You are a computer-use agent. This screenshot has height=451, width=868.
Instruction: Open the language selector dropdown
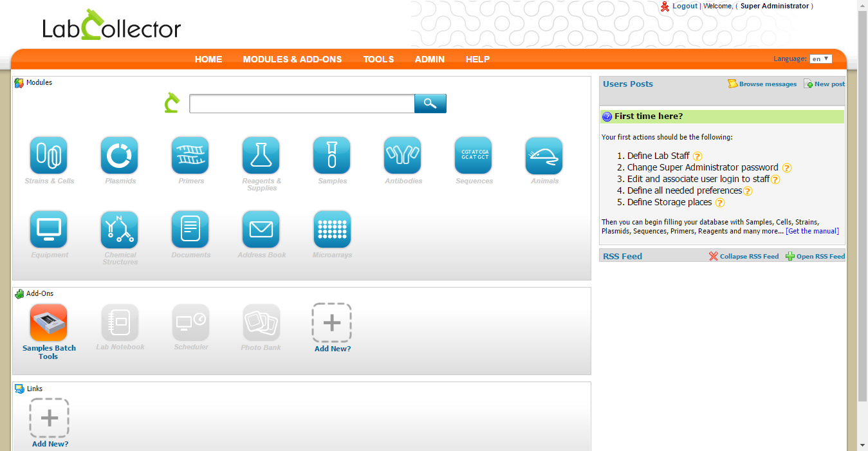click(820, 59)
